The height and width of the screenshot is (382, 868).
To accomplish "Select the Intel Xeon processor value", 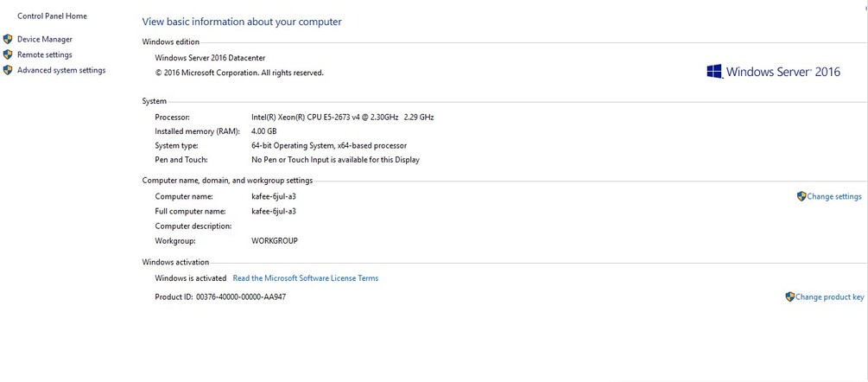I will point(343,117).
